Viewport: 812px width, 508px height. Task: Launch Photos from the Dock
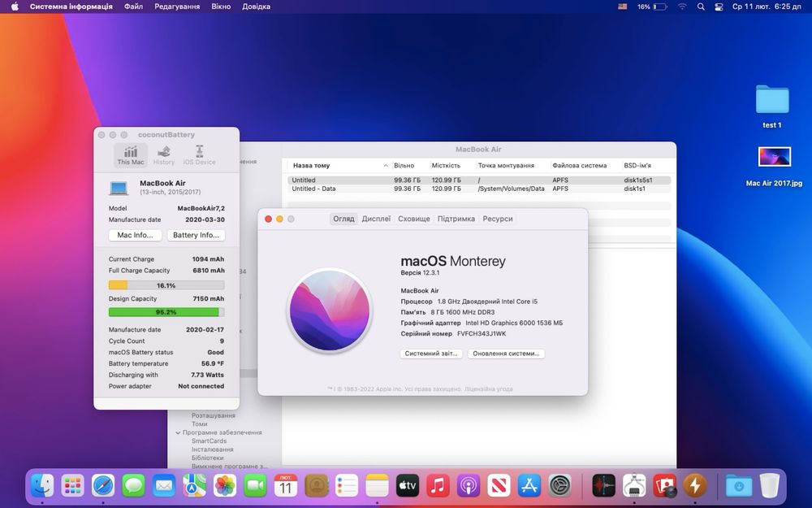click(225, 486)
